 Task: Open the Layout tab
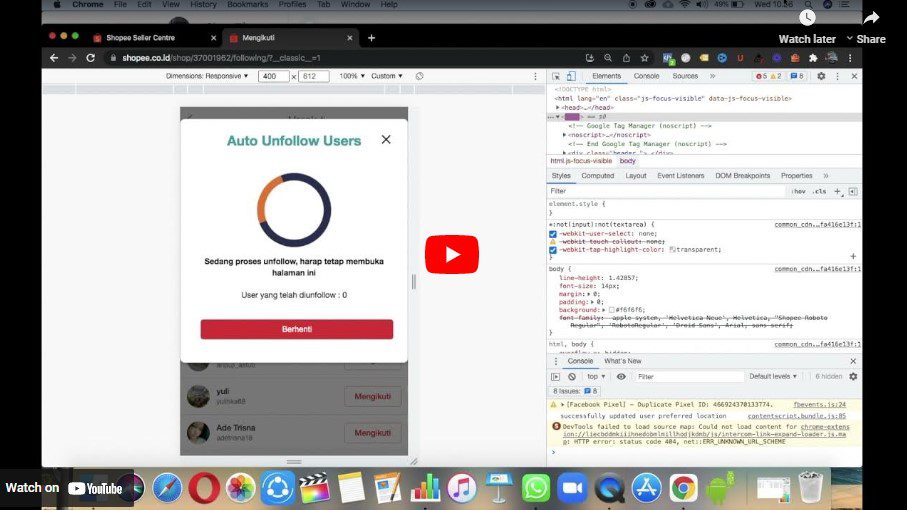click(636, 176)
